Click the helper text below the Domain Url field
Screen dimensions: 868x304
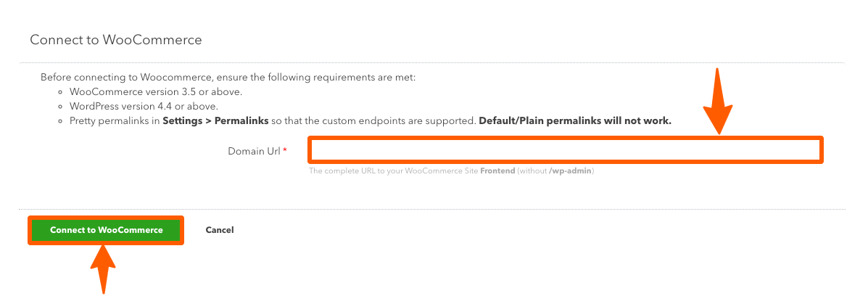pyautogui.click(x=452, y=171)
